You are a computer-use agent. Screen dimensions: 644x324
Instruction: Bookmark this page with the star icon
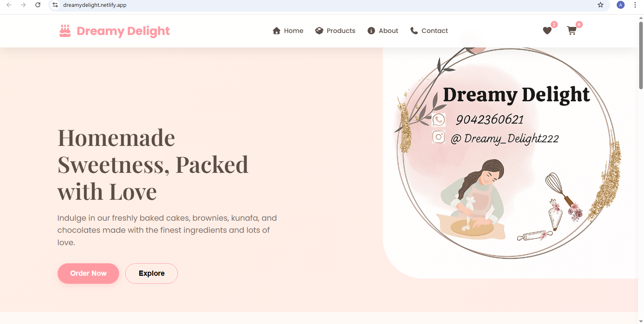pos(601,5)
